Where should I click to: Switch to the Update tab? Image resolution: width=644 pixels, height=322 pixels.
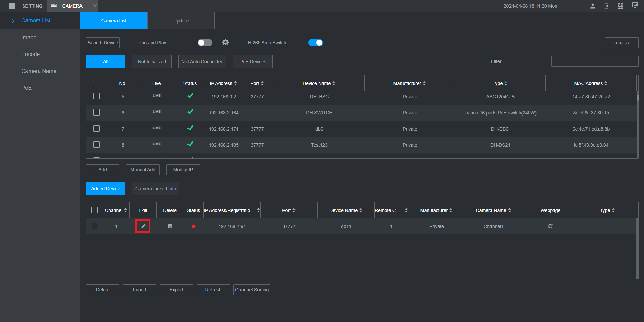[x=181, y=21]
